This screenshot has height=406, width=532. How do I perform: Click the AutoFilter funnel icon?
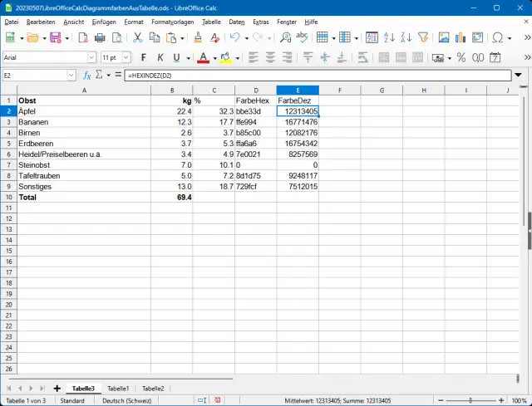pos(423,37)
